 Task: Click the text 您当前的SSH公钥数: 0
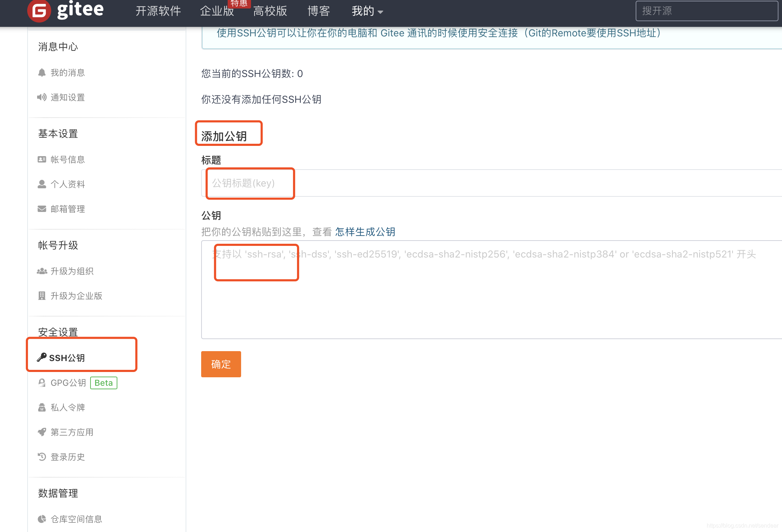pos(252,73)
